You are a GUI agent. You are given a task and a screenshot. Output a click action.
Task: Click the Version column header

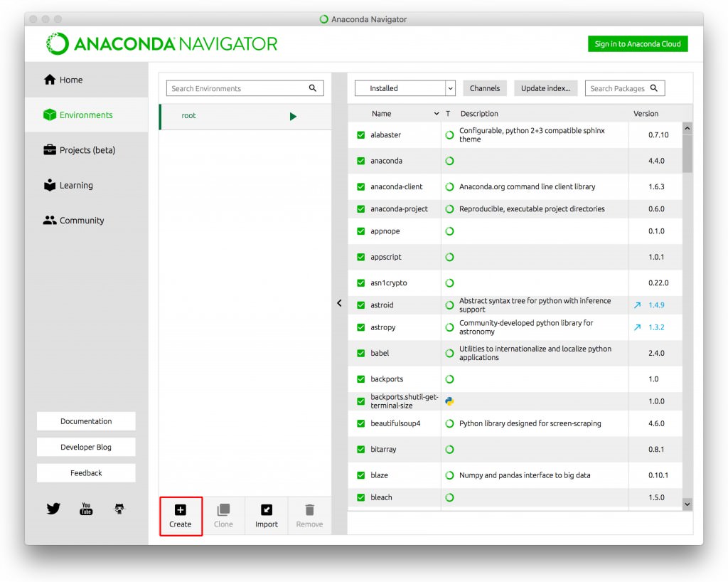click(646, 114)
